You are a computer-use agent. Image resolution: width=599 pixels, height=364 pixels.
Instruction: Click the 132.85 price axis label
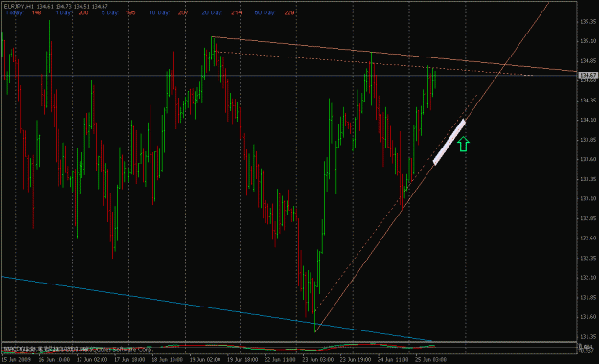(x=588, y=218)
